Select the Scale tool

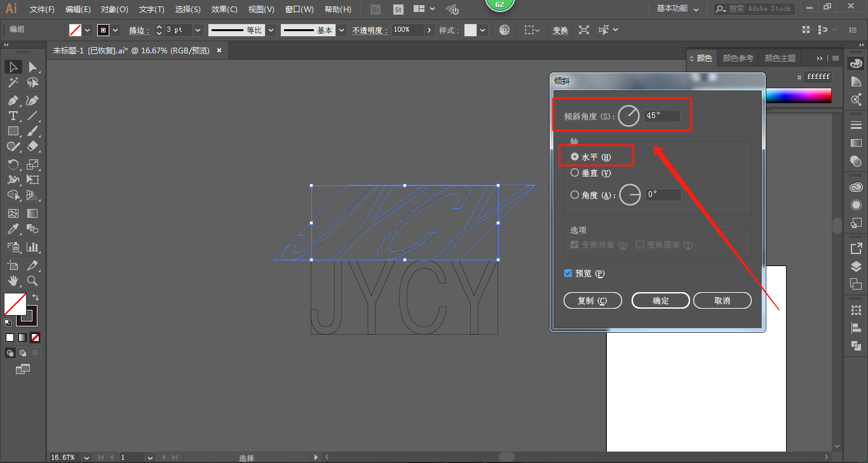coord(32,164)
